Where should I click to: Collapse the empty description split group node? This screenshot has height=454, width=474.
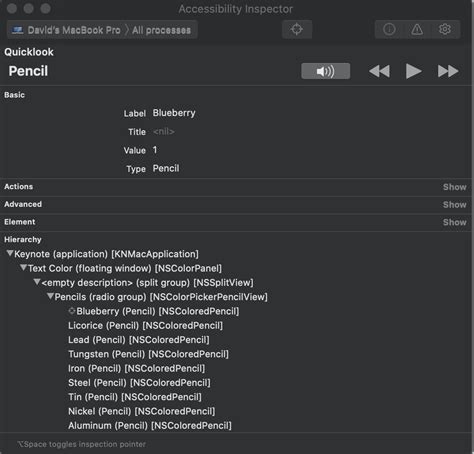[x=37, y=282]
